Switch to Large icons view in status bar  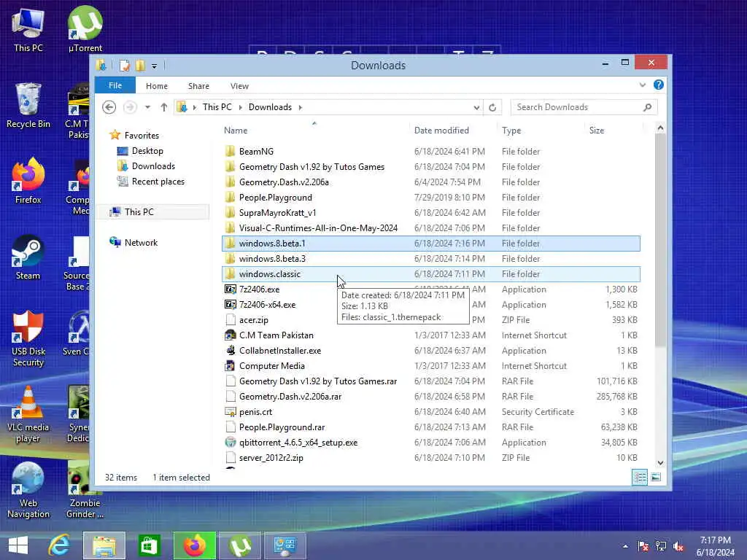(656, 477)
